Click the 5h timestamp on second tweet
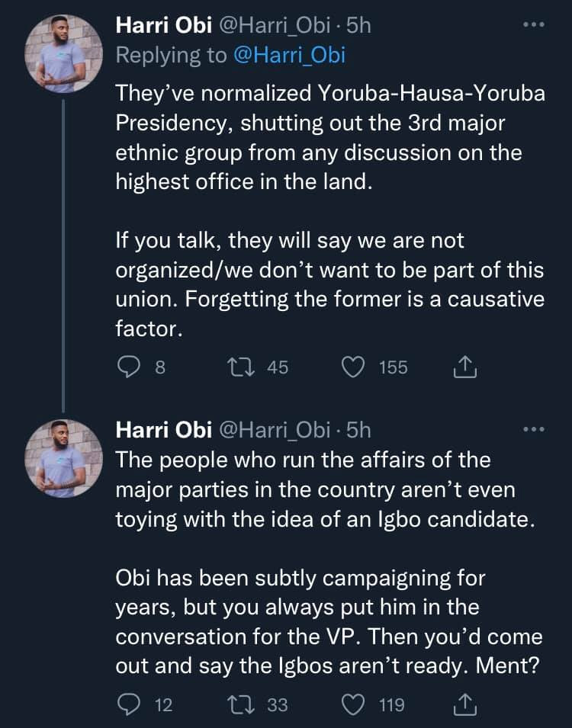The height and width of the screenshot is (728, 572). 358,431
